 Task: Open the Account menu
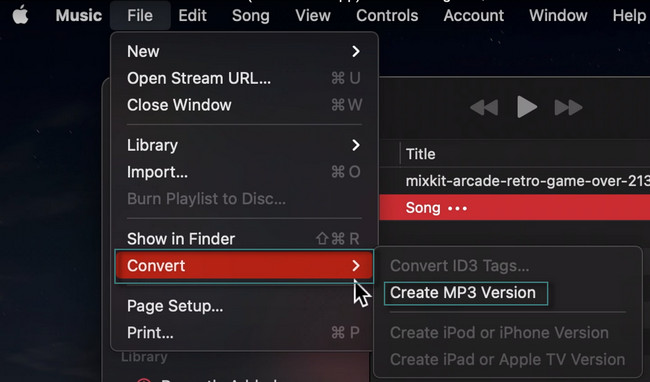click(x=474, y=16)
